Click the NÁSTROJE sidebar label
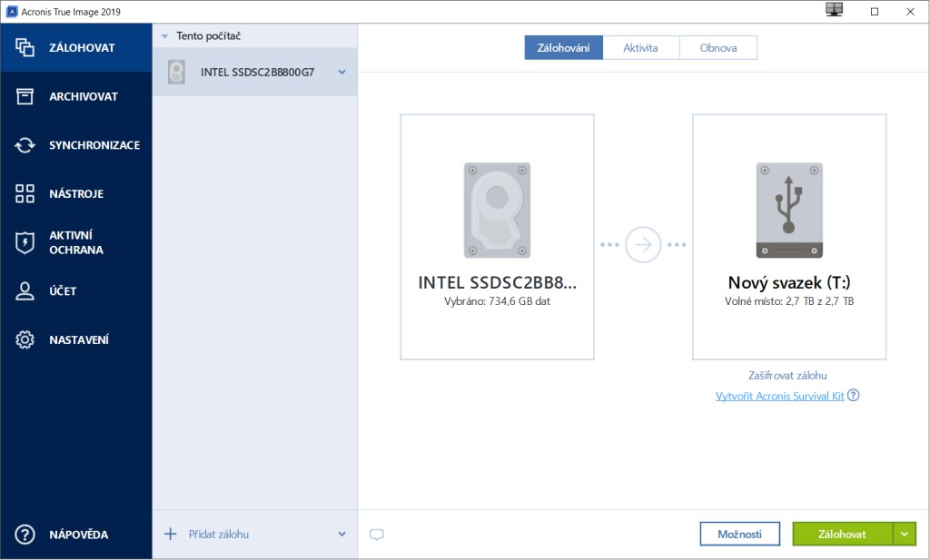Screen dimensions: 930x560 (76, 194)
